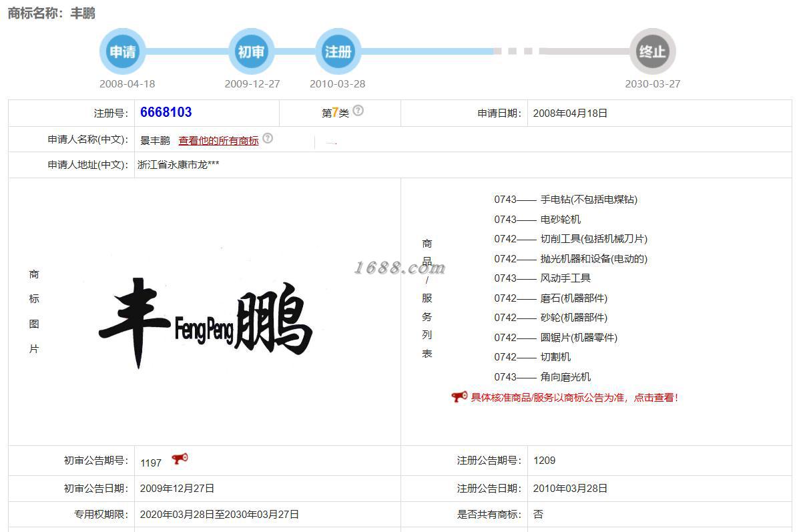Select date 2010年03月28日 in table
799x532 pixels.
(x=570, y=488)
